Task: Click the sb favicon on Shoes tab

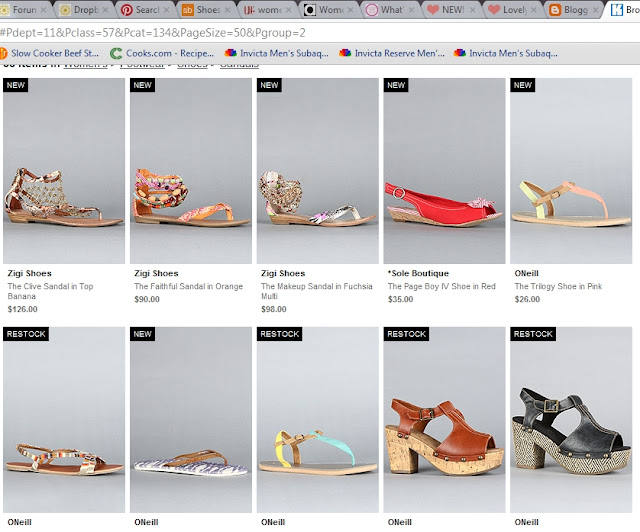Action: (x=187, y=10)
